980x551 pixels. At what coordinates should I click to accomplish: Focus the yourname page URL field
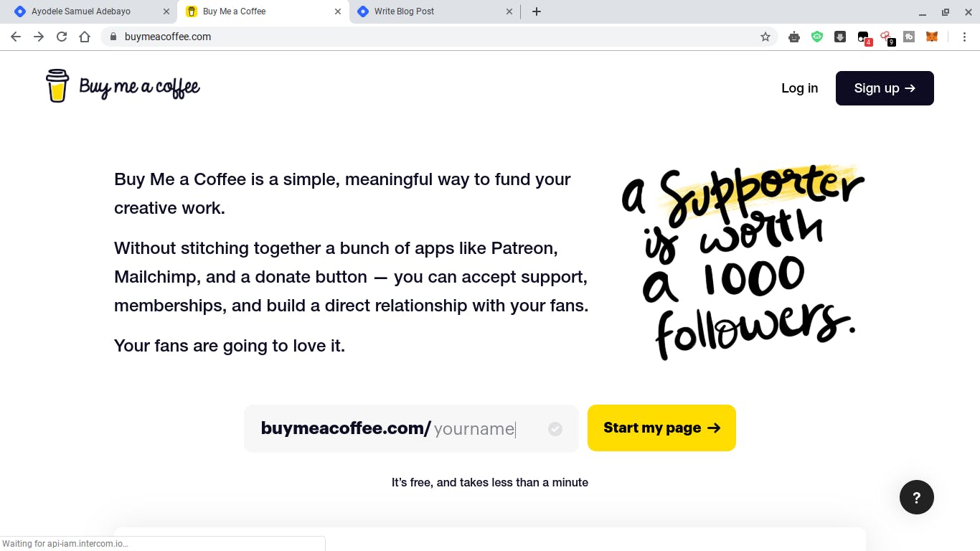(x=474, y=429)
